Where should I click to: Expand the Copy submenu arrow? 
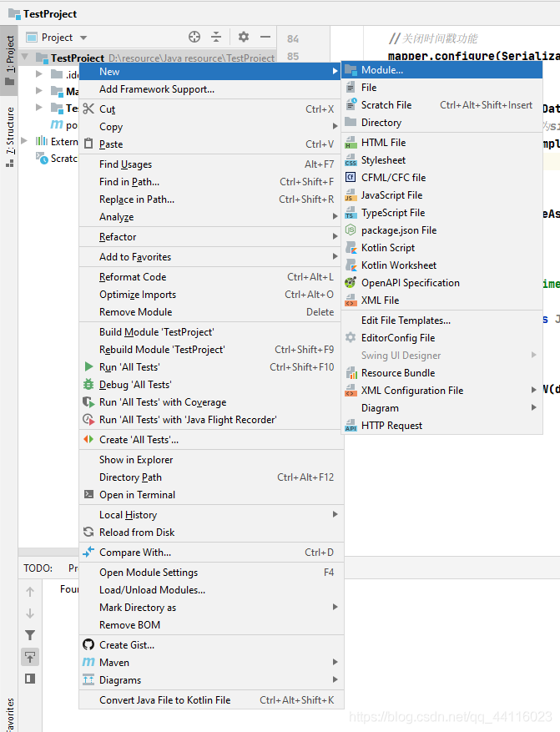(335, 126)
